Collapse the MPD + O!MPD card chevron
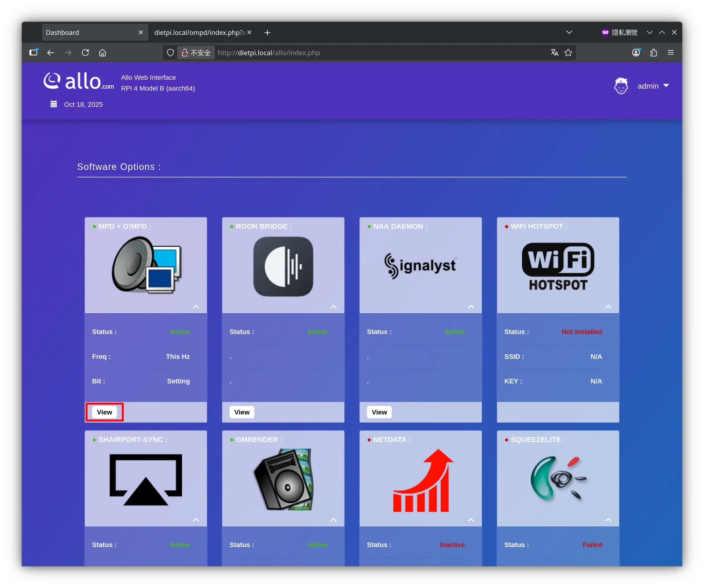704x588 pixels. tap(196, 307)
